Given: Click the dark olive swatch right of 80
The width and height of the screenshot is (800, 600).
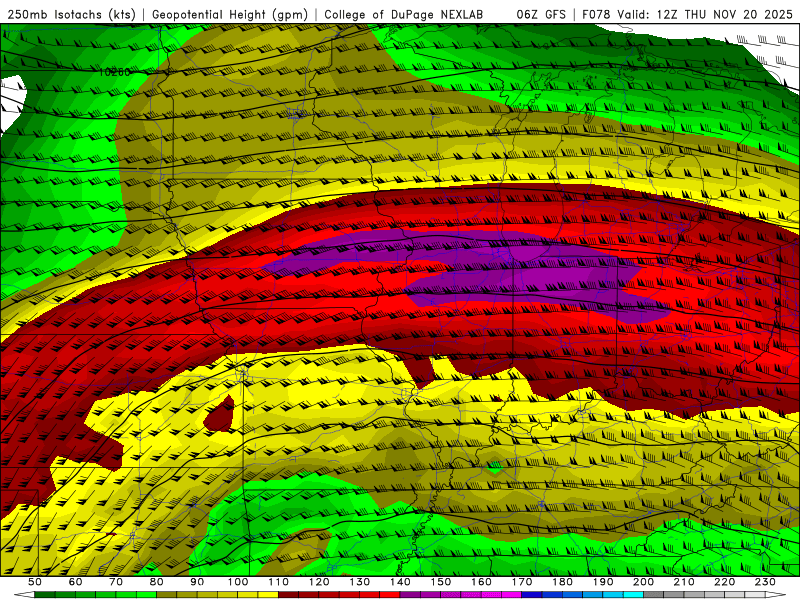Looking at the screenshot, I should tap(166, 594).
